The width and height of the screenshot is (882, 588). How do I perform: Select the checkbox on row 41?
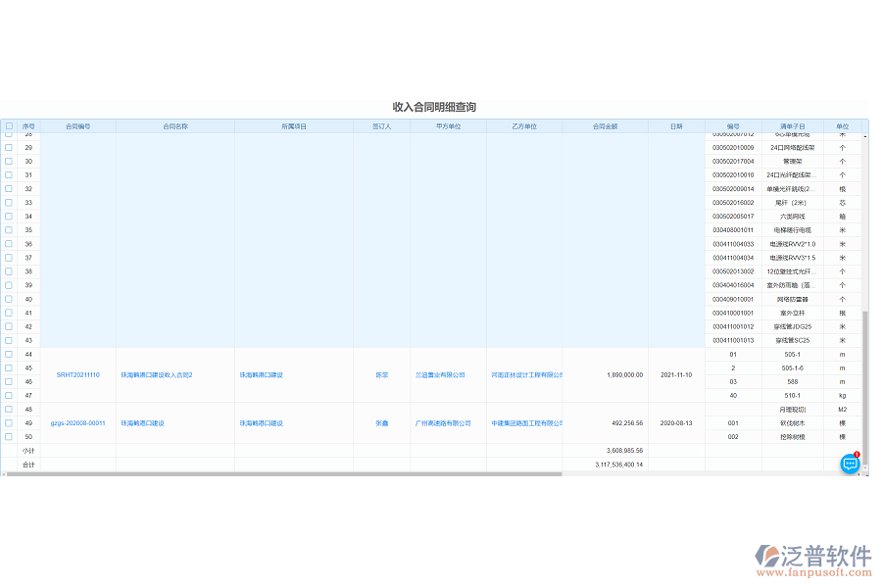[x=9, y=313]
